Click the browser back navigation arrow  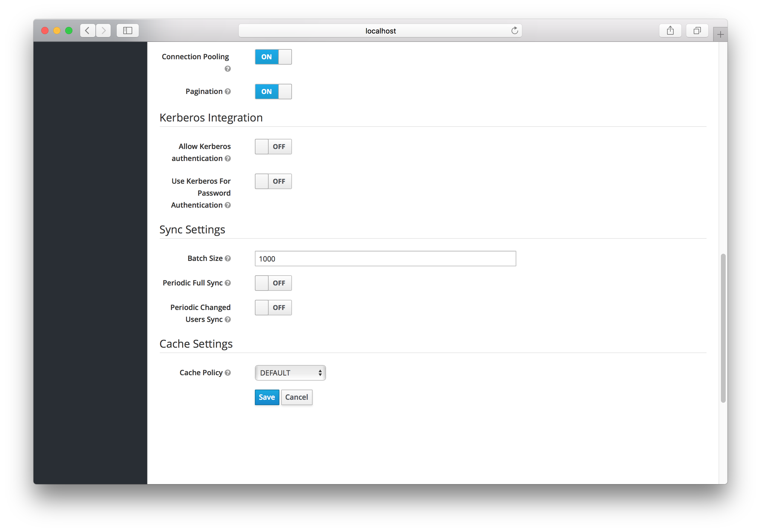click(x=87, y=30)
